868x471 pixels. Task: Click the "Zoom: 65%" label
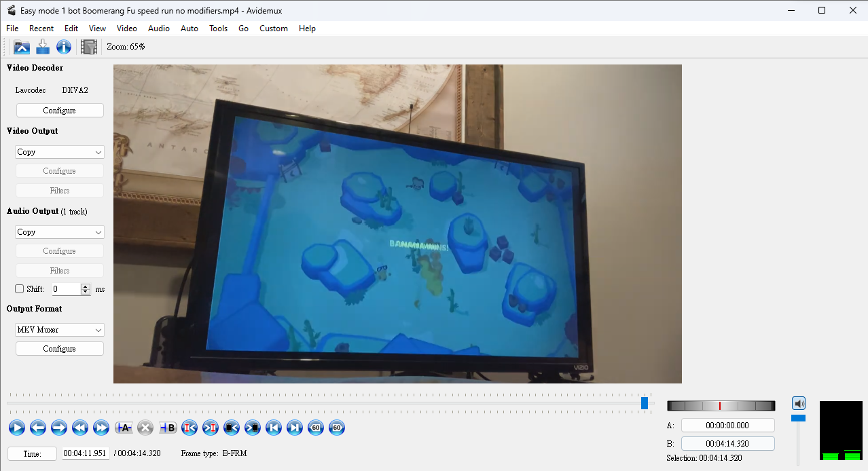coord(126,47)
